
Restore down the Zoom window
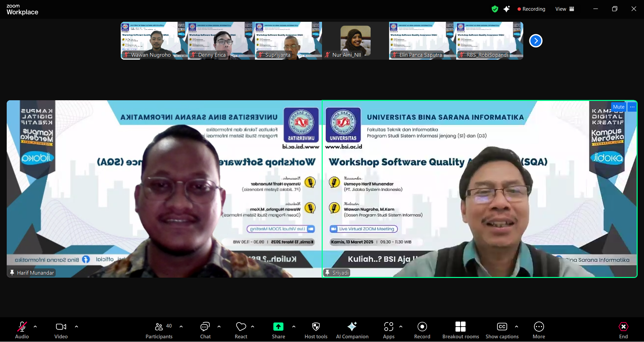pyautogui.click(x=614, y=9)
